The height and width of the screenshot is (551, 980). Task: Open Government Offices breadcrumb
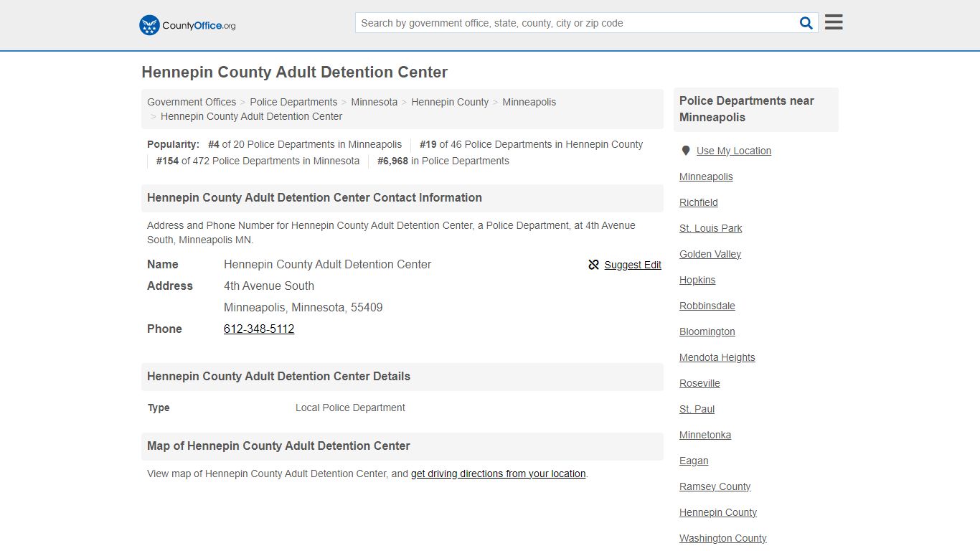[x=192, y=102]
